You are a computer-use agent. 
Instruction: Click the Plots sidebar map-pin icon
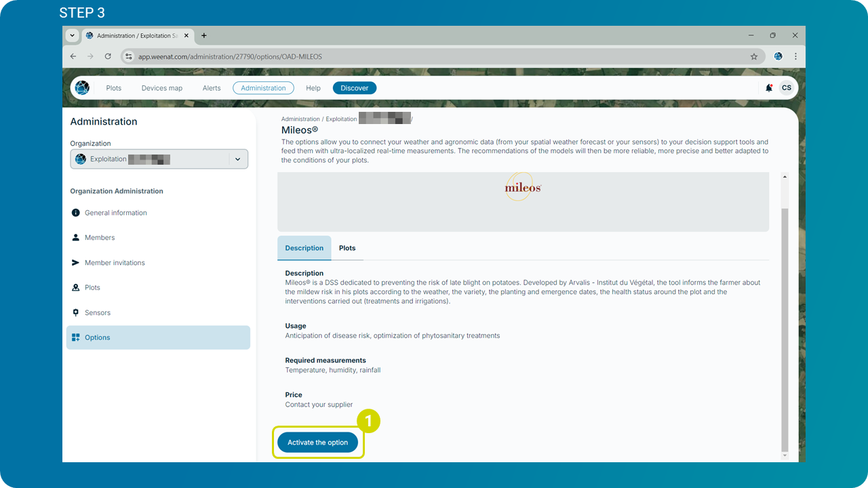(76, 288)
